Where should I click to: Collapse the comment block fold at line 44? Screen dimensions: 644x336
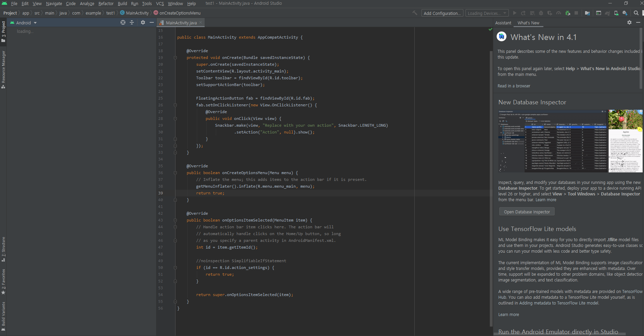(x=175, y=227)
